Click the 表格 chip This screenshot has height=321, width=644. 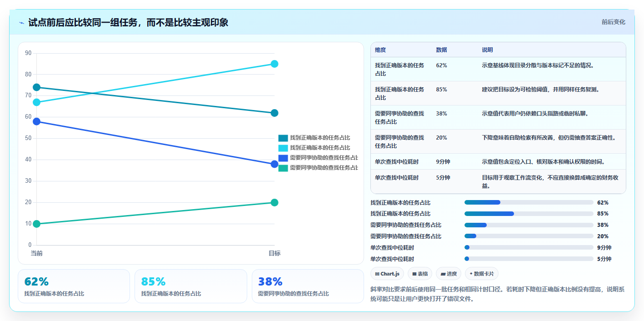pyautogui.click(x=420, y=274)
